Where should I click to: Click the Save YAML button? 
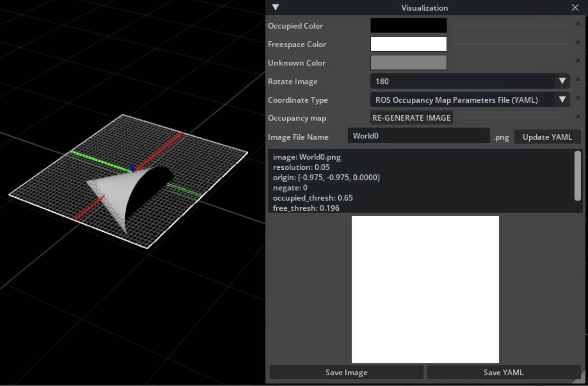[x=503, y=372]
